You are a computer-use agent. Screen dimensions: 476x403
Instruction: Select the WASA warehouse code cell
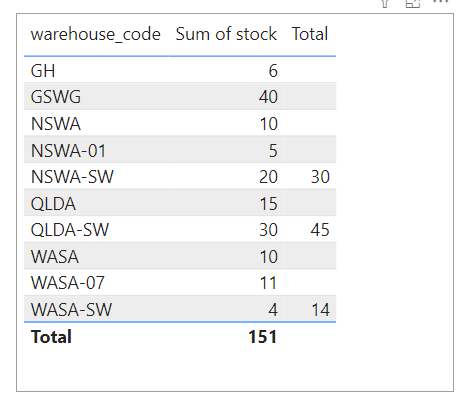point(55,257)
